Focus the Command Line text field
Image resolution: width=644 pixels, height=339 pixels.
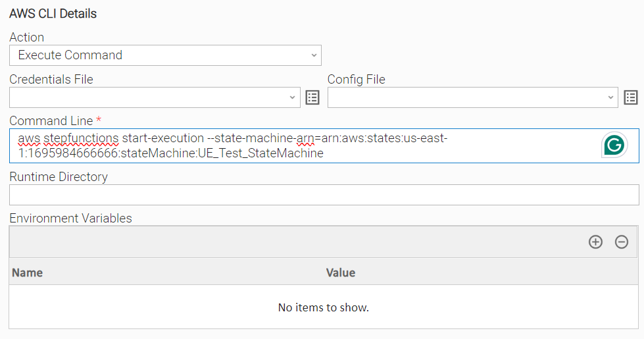pyautogui.click(x=324, y=146)
